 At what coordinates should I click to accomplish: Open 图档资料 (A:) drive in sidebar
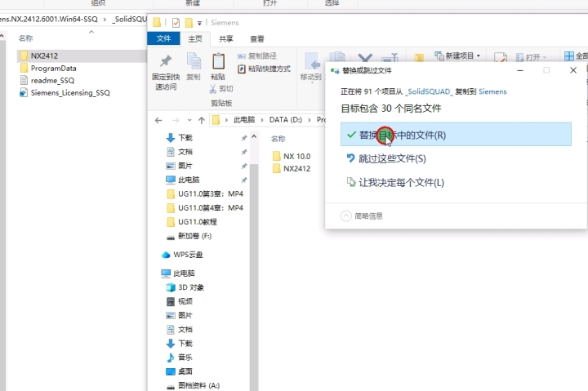click(x=193, y=385)
